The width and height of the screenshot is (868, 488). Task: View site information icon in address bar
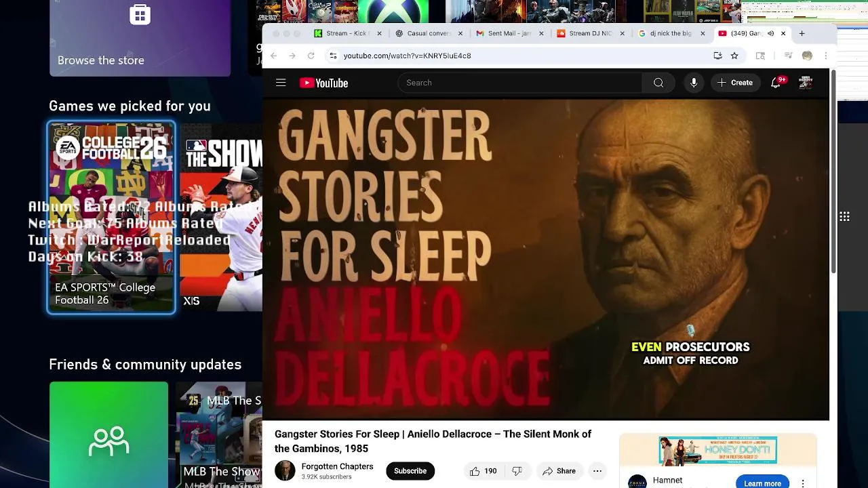tap(332, 56)
